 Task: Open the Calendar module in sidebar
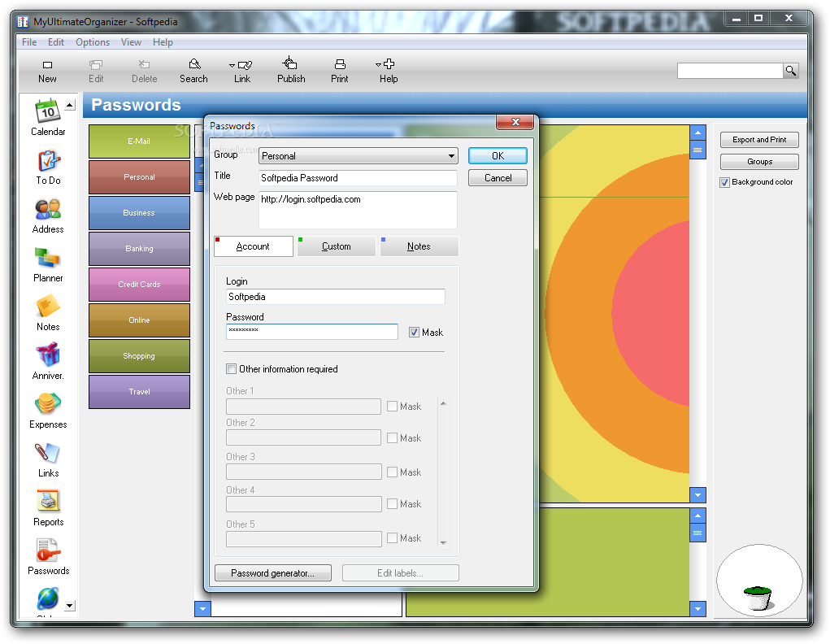pos(48,118)
